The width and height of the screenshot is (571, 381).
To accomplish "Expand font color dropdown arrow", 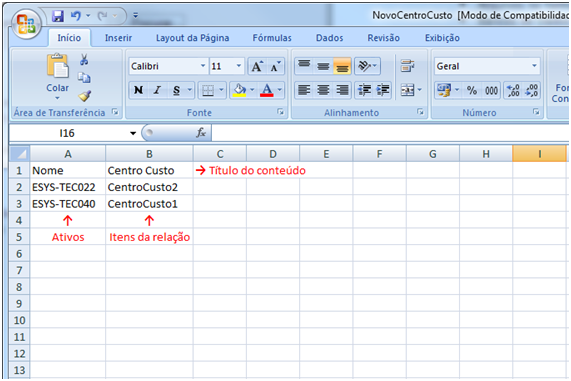I will click(x=280, y=90).
